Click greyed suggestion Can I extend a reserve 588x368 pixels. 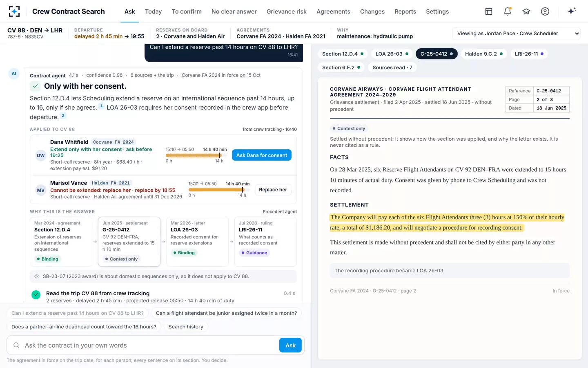pyautogui.click(x=78, y=313)
